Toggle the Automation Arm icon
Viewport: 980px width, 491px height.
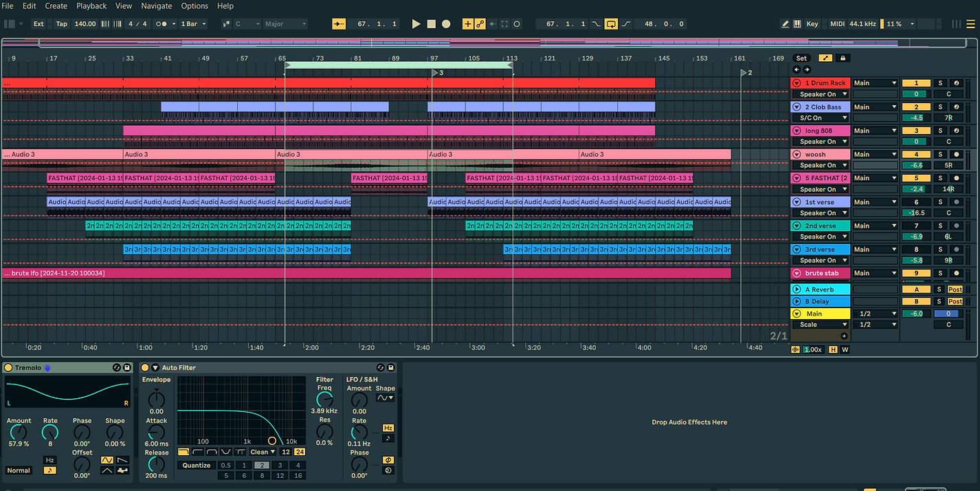[480, 24]
